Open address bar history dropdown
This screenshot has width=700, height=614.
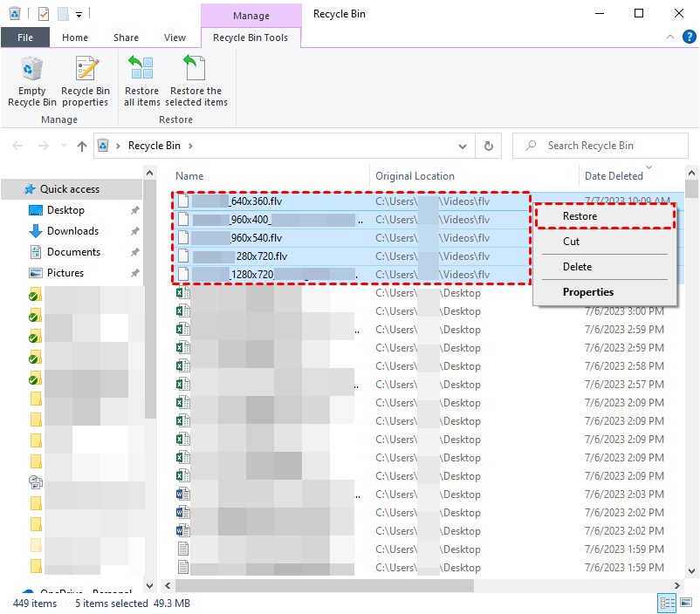465,147
